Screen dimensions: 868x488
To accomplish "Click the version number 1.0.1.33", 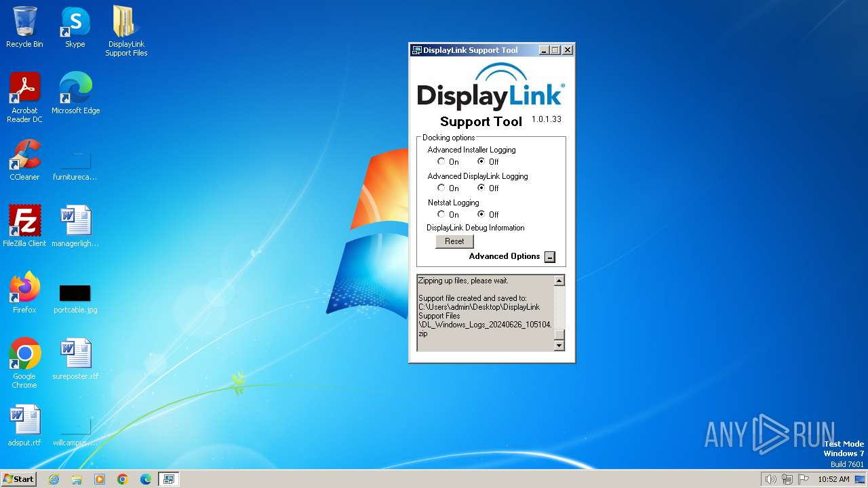I will [x=547, y=119].
